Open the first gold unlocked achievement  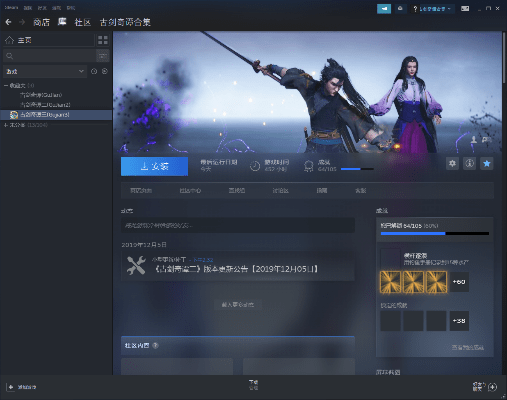[390, 282]
